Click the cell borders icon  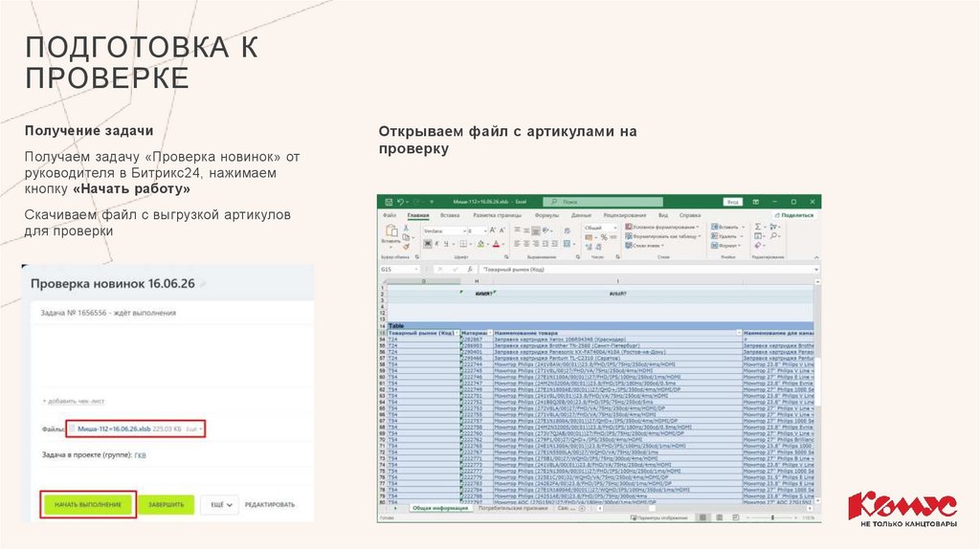pyautogui.click(x=463, y=244)
